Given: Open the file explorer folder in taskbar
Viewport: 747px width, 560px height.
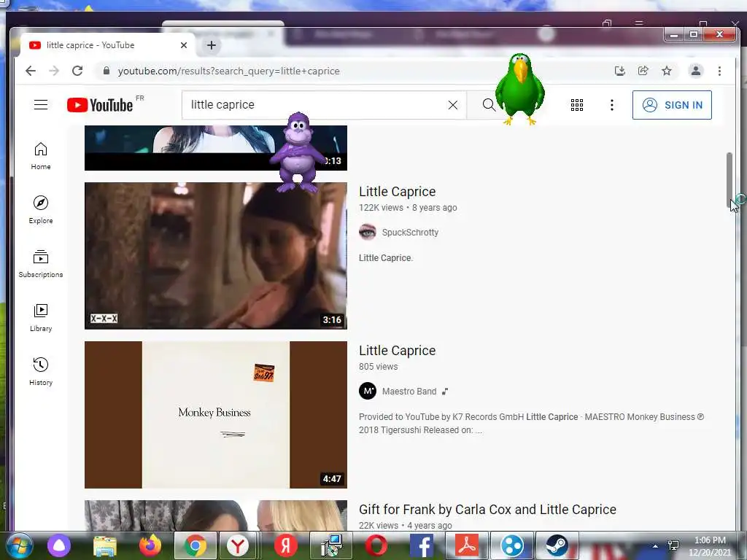Looking at the screenshot, I should click(105, 545).
